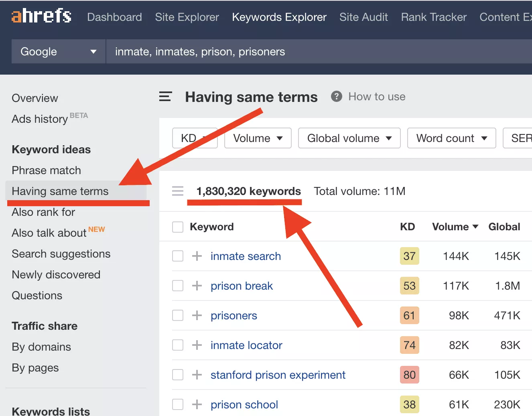Check the inmate search row checkbox
This screenshot has width=532, height=416.
178,256
